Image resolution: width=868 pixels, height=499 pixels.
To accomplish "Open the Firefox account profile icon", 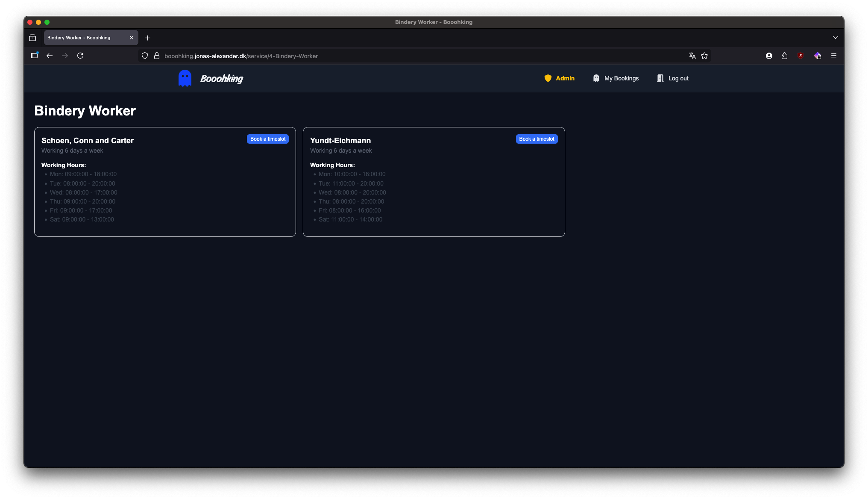I will (769, 56).
